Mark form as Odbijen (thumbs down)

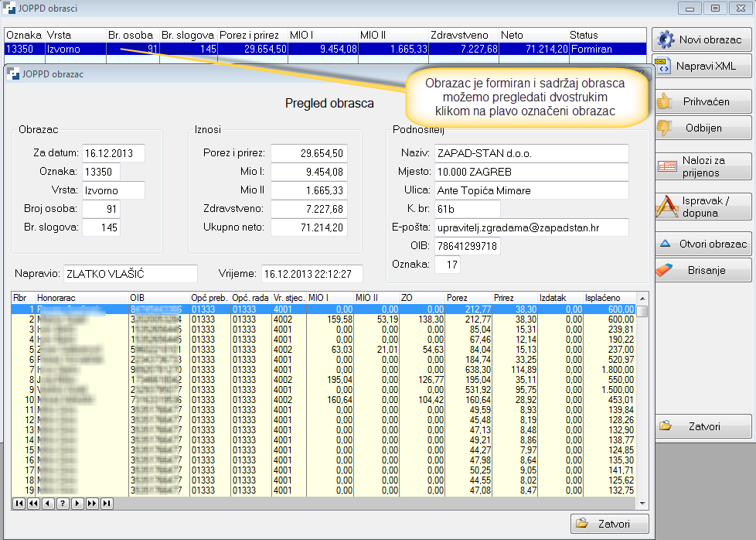pos(702,128)
